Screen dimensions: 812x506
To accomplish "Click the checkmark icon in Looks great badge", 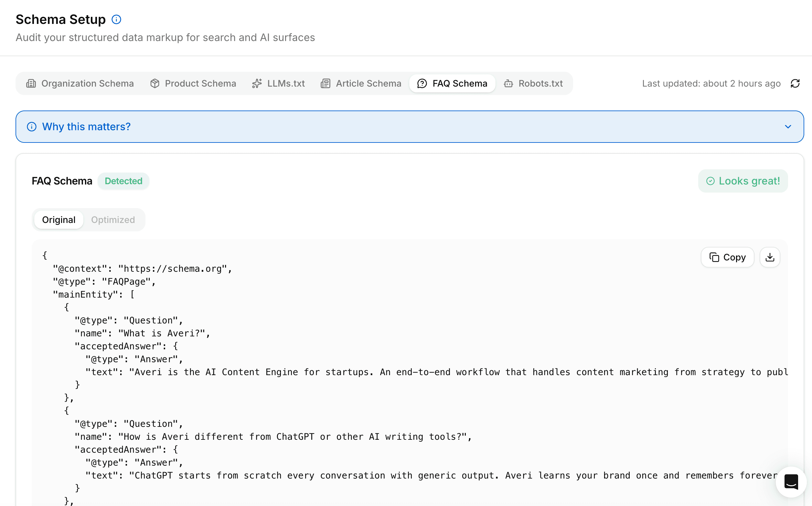I will [x=710, y=181].
